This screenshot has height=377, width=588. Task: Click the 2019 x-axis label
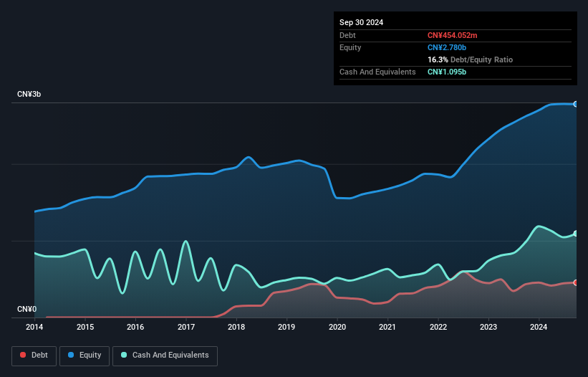[x=286, y=327]
